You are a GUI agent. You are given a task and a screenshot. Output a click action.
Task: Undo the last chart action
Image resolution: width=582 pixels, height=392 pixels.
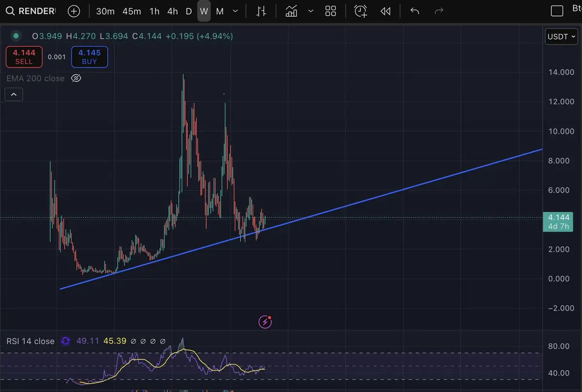(415, 11)
